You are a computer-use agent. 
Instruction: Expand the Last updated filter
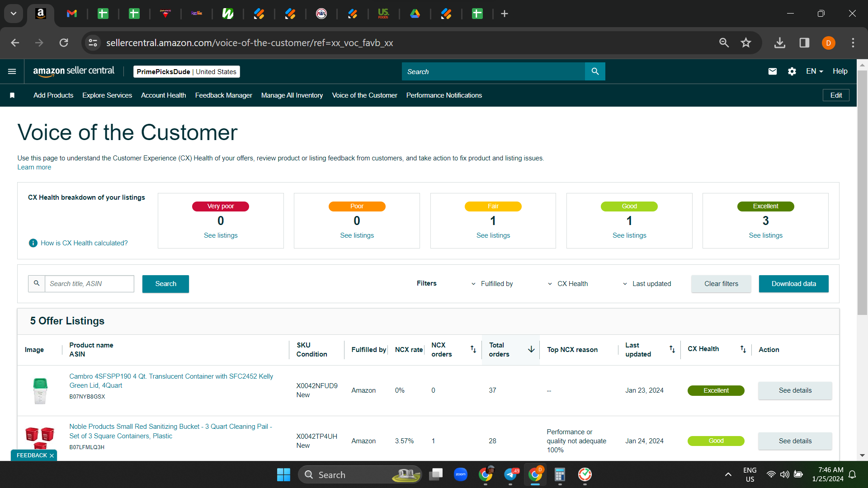tap(646, 284)
